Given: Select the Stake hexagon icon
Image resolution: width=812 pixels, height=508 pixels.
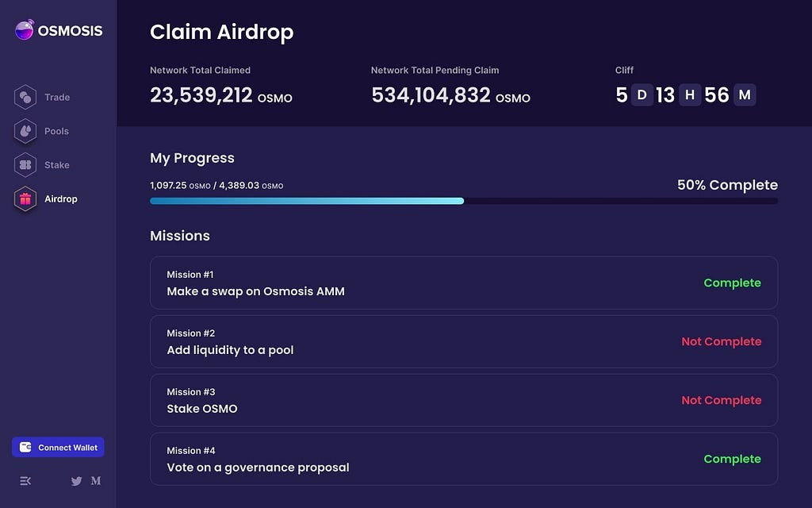Looking at the screenshot, I should pyautogui.click(x=25, y=165).
